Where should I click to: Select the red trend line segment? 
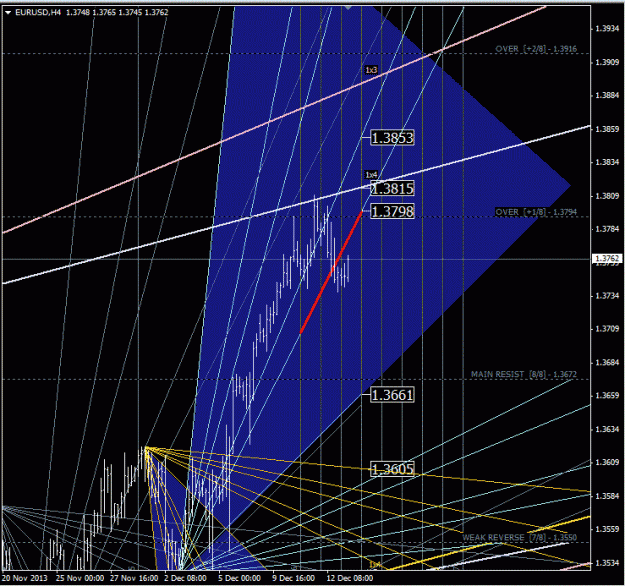[331, 272]
